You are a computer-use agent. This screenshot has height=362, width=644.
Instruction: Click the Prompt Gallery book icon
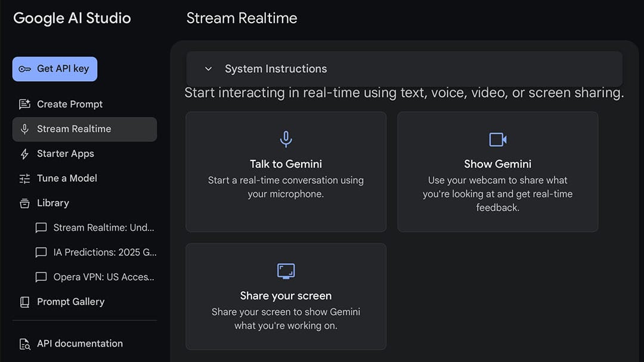(x=24, y=302)
